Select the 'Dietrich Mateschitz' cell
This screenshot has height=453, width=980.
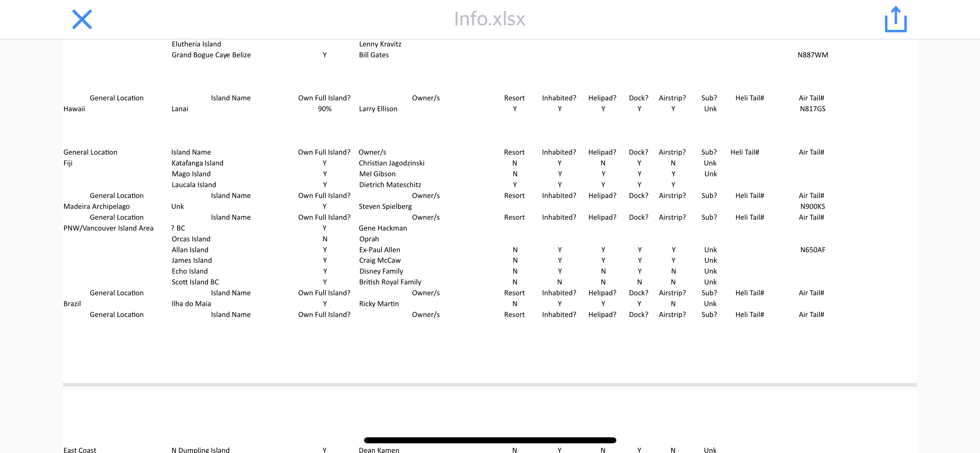pos(390,185)
